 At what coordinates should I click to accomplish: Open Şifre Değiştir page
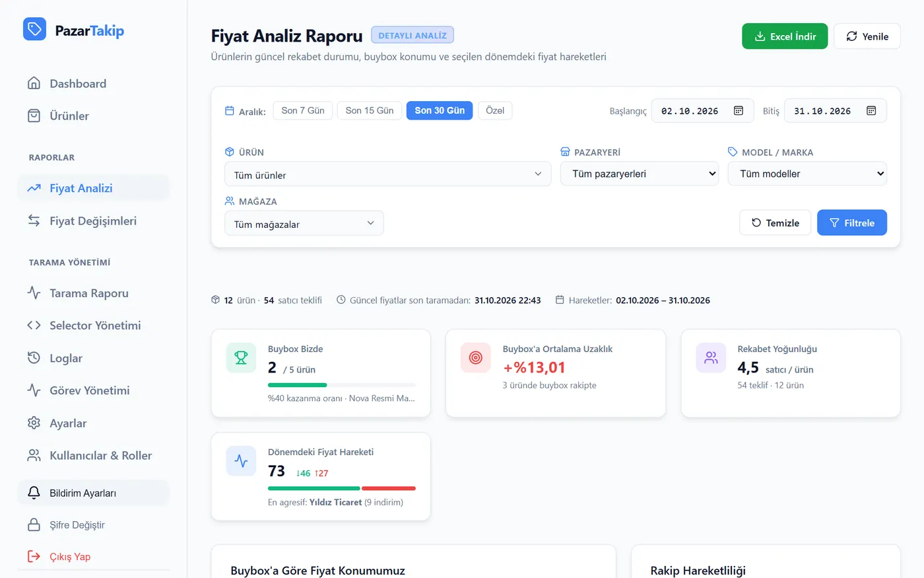coord(93,524)
